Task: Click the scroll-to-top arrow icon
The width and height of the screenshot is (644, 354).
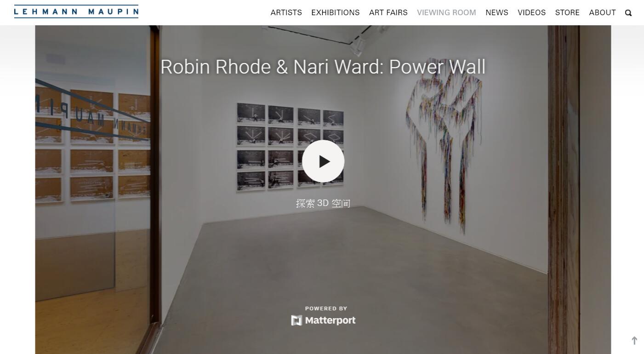Action: pyautogui.click(x=634, y=340)
